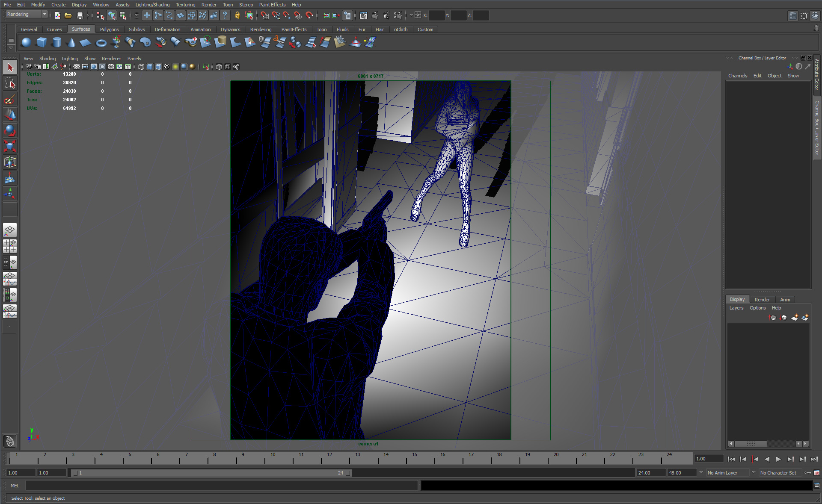
Task: Open the Render View clapperboard icon
Action: (x=363, y=16)
